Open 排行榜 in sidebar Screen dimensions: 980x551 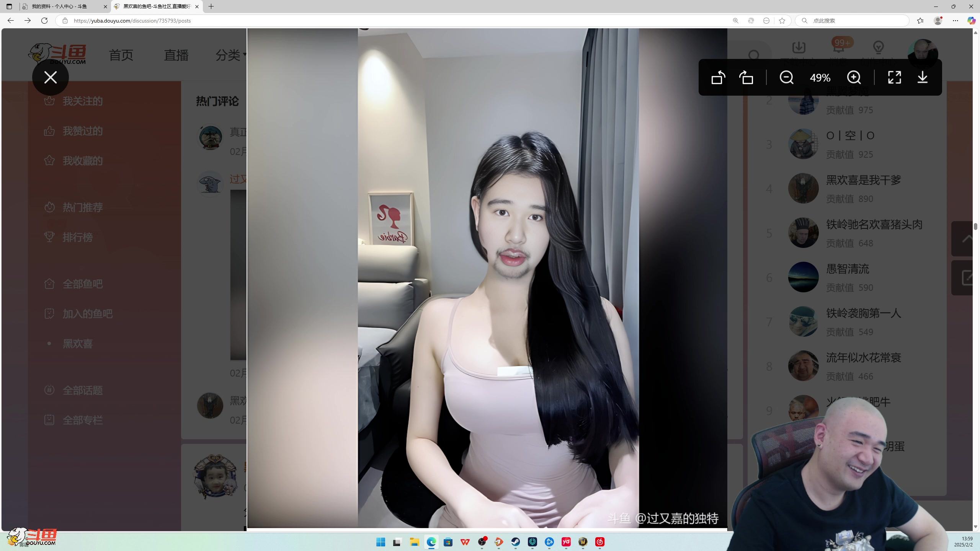pyautogui.click(x=69, y=237)
